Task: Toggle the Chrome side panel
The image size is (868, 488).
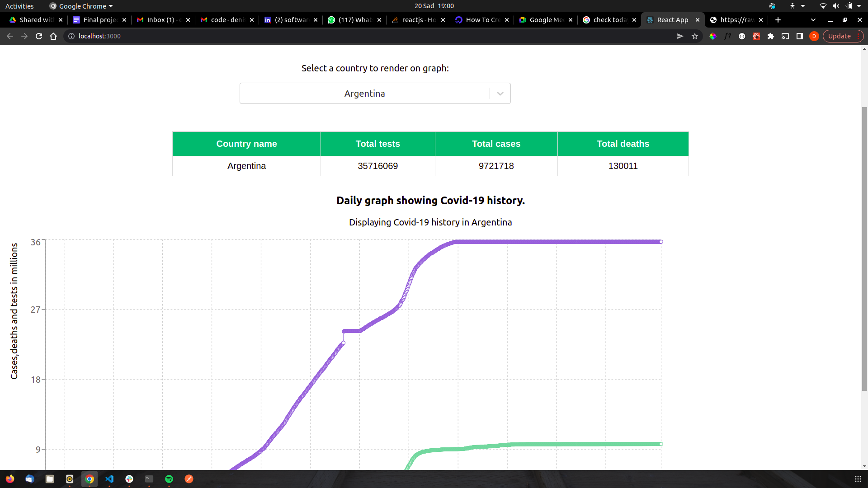Action: tap(800, 36)
